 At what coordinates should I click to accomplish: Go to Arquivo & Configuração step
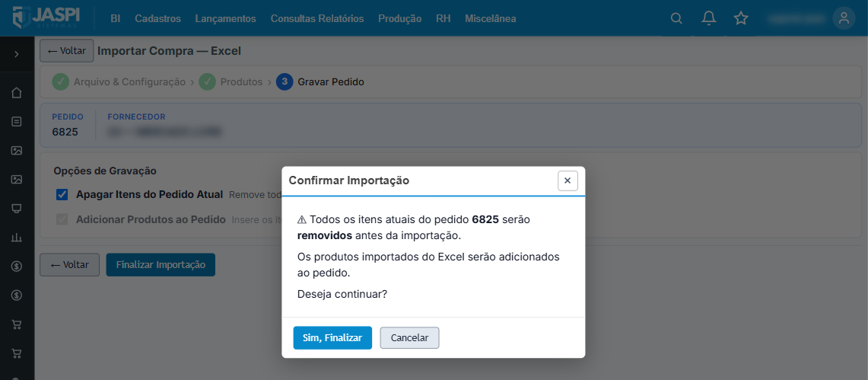[x=119, y=82]
